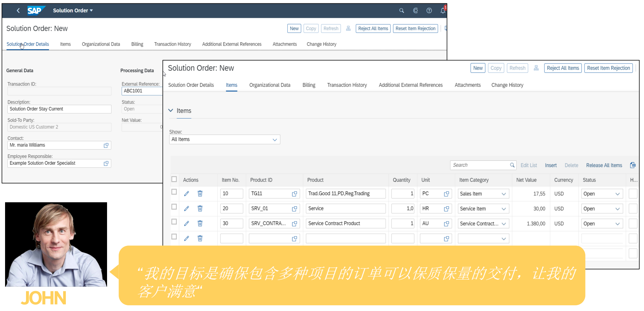
Task: Click the External Reference field showing ABC1001
Action: click(x=142, y=91)
